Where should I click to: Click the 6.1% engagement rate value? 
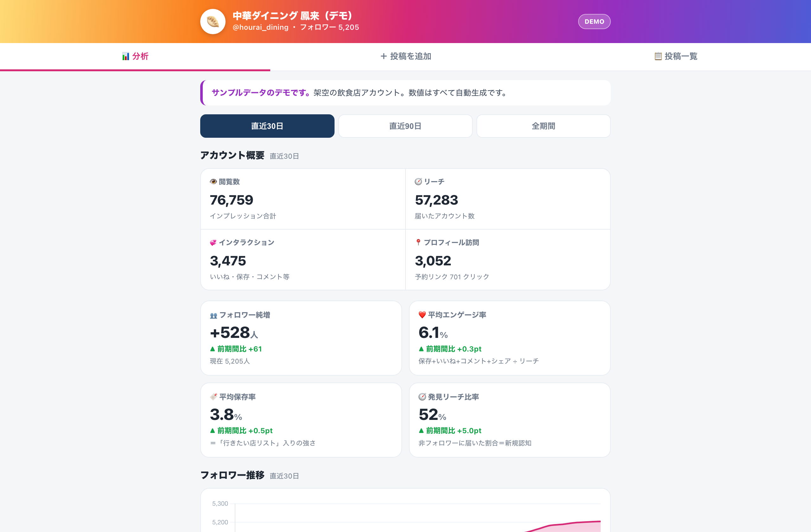(x=433, y=333)
